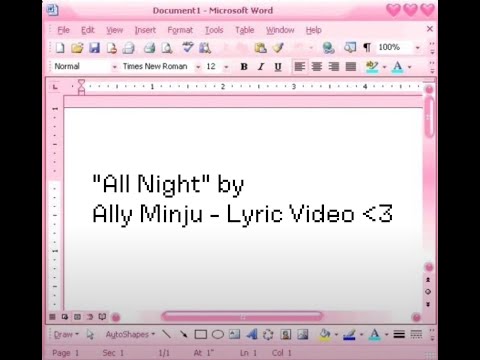Open the Table menu
The height and width of the screenshot is (360, 480).
click(244, 30)
